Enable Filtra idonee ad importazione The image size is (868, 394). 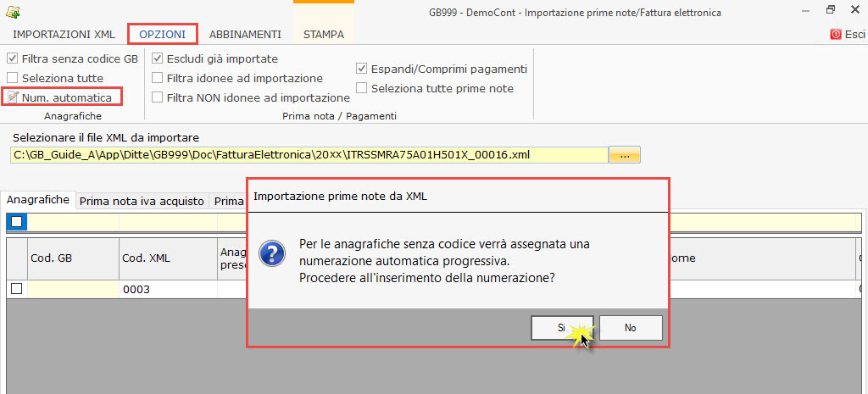[158, 78]
